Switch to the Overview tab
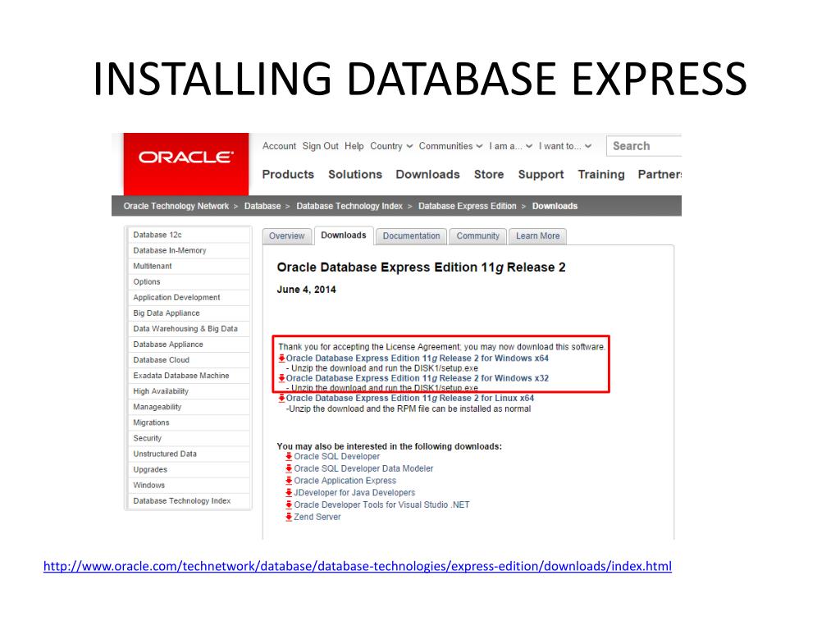This screenshot has height=630, width=840. pyautogui.click(x=286, y=236)
